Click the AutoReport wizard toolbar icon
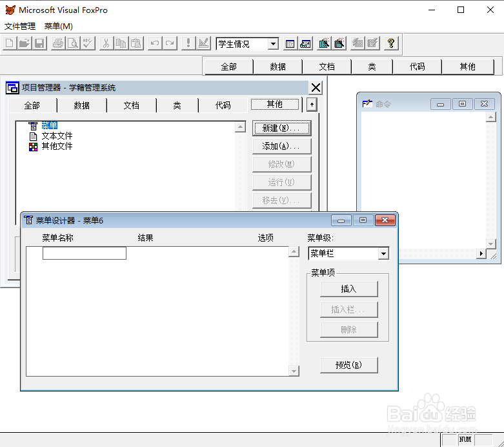The width and height of the screenshot is (504, 447). pos(372,43)
